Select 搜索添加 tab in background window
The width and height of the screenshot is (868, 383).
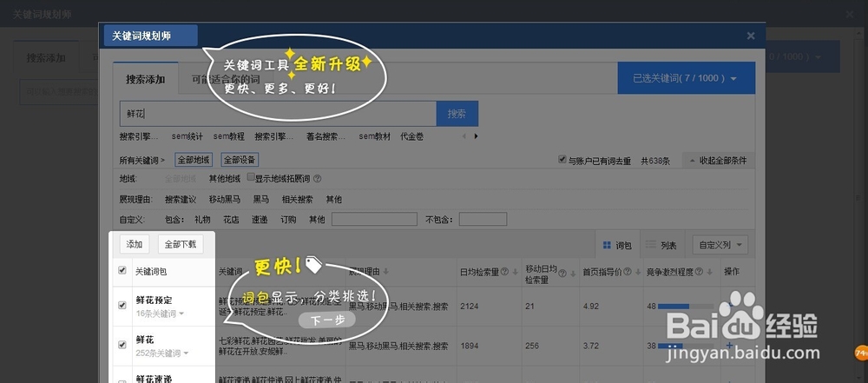click(x=46, y=57)
